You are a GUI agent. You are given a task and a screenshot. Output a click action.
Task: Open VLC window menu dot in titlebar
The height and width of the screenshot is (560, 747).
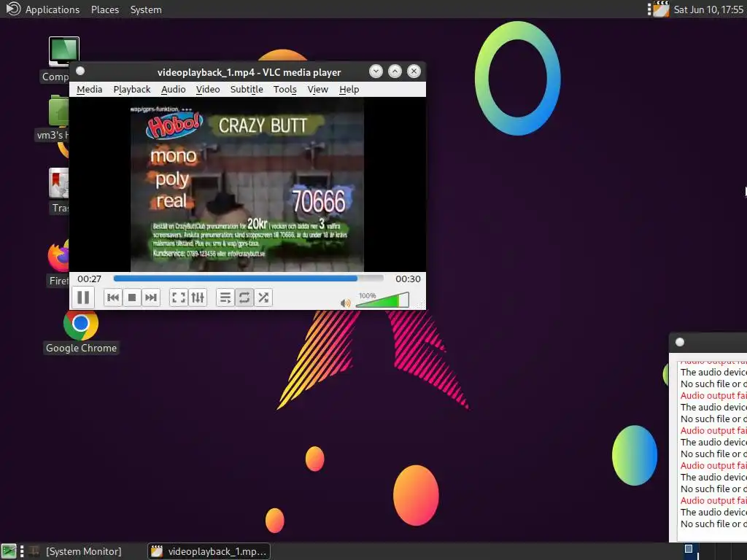pyautogui.click(x=80, y=71)
